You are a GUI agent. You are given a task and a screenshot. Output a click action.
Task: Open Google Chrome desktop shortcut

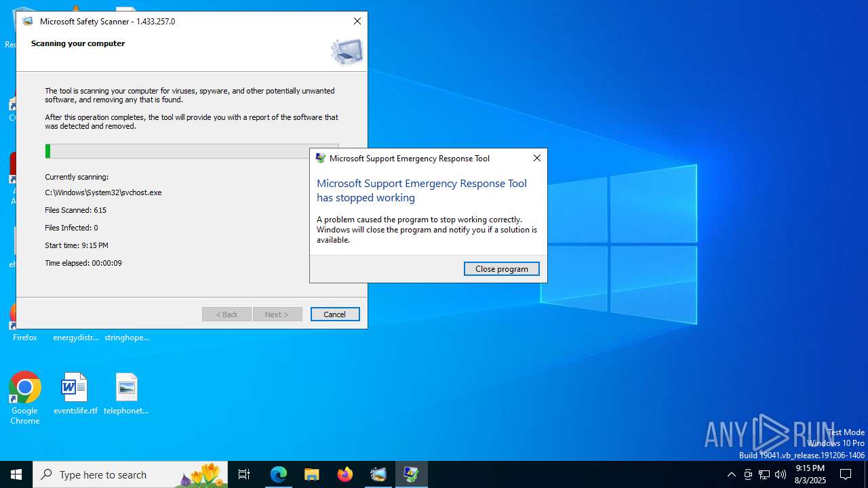point(25,399)
